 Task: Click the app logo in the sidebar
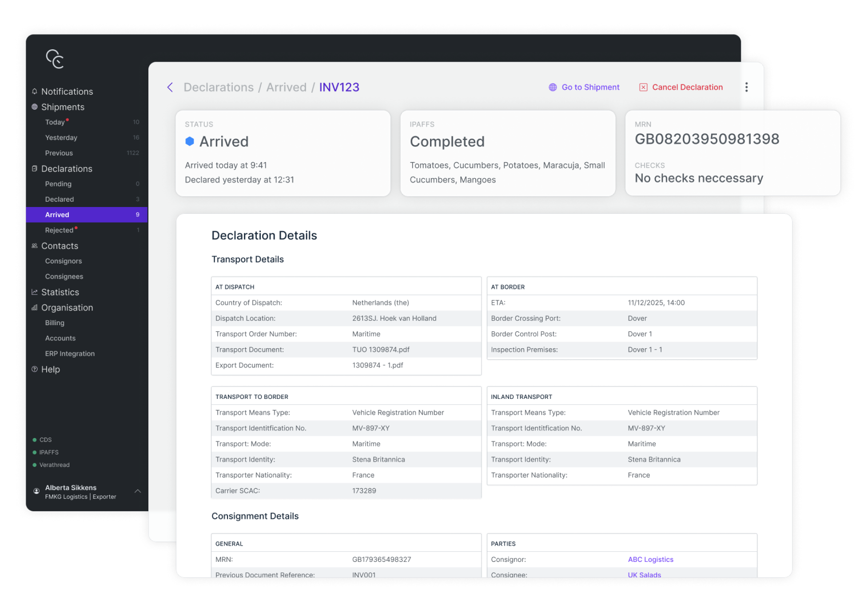tap(55, 59)
